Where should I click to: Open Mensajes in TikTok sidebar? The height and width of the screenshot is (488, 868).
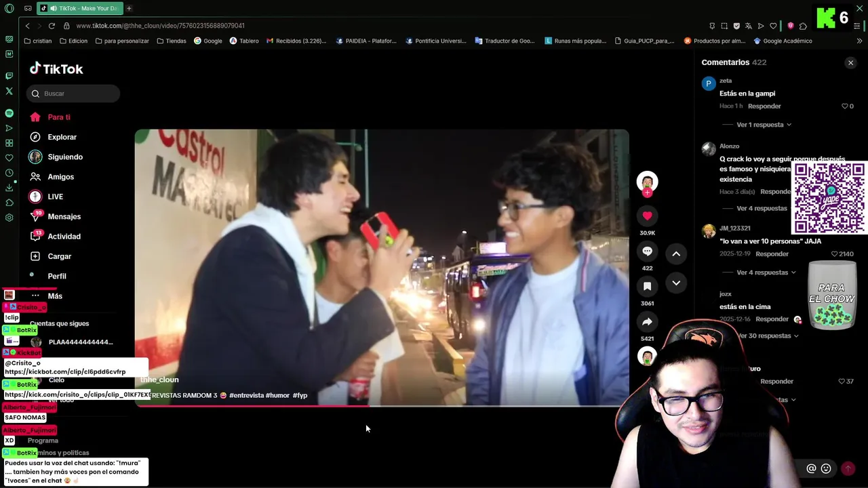[x=56, y=216]
